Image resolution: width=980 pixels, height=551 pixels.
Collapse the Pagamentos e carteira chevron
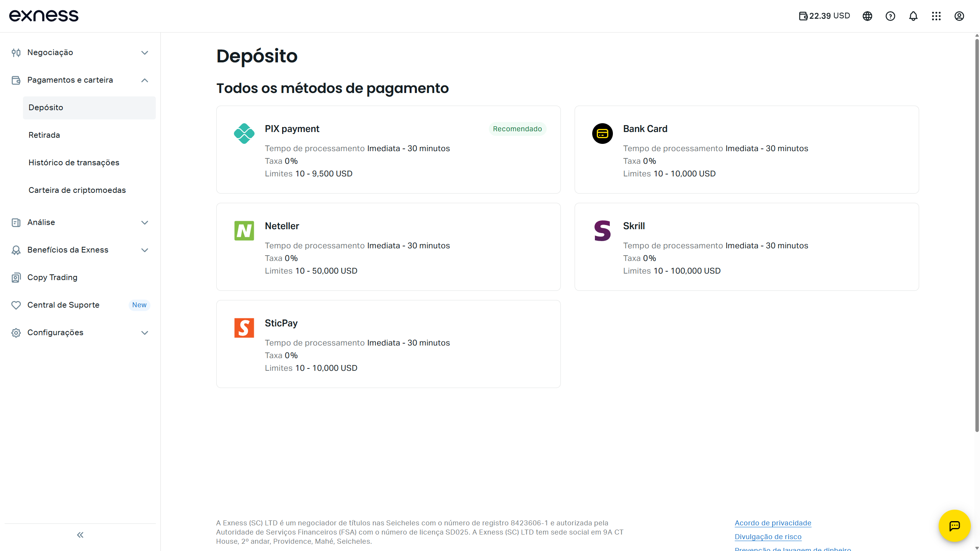[x=145, y=80]
